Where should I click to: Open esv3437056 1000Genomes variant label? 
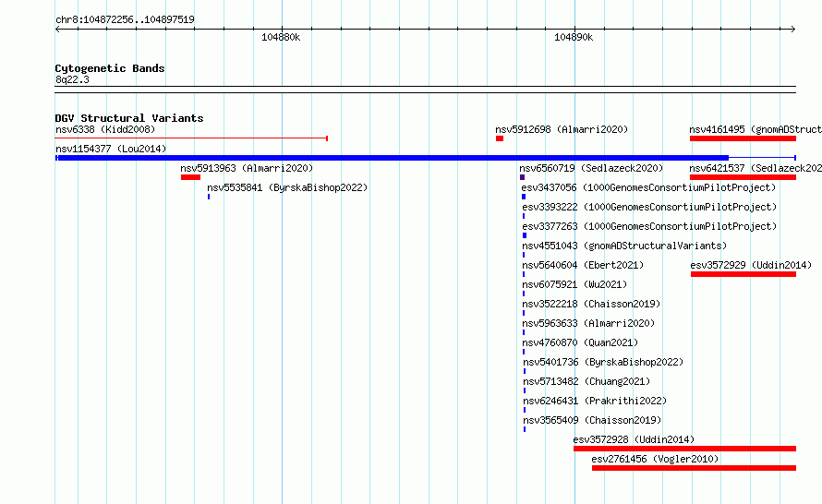click(x=648, y=187)
